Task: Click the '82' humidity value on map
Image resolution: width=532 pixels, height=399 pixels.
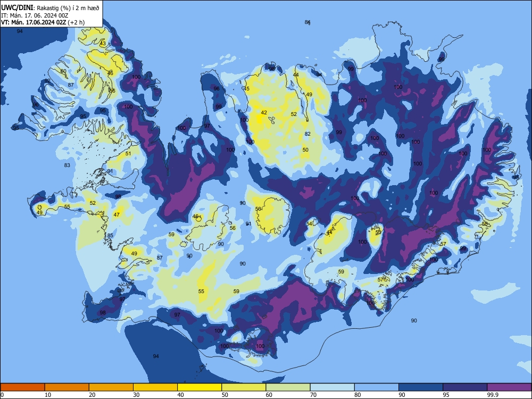Action: [x=307, y=134]
